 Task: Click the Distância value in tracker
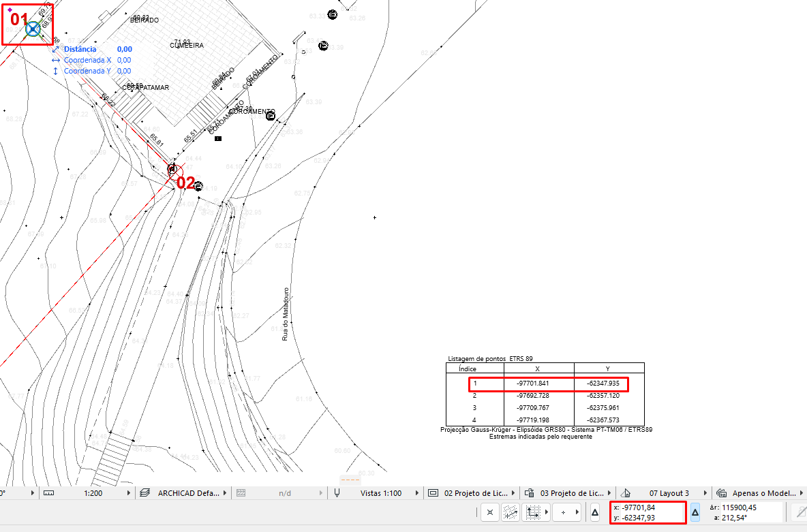point(124,49)
